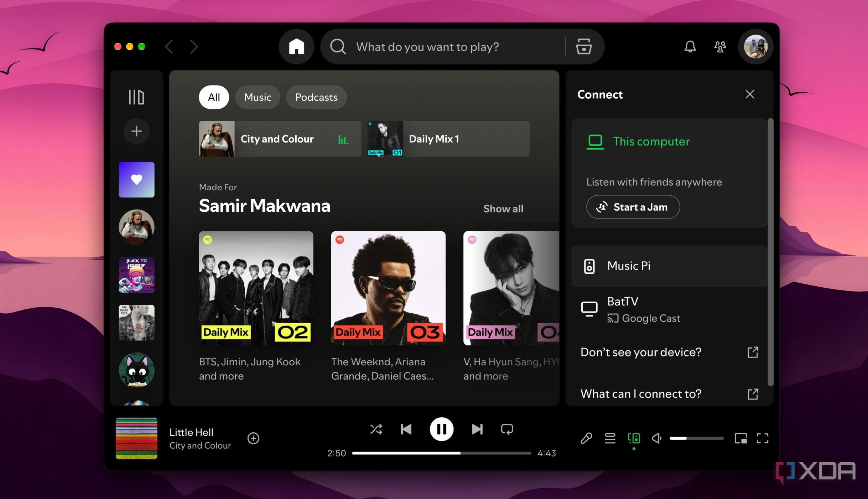Select the All filter chip

click(x=214, y=97)
